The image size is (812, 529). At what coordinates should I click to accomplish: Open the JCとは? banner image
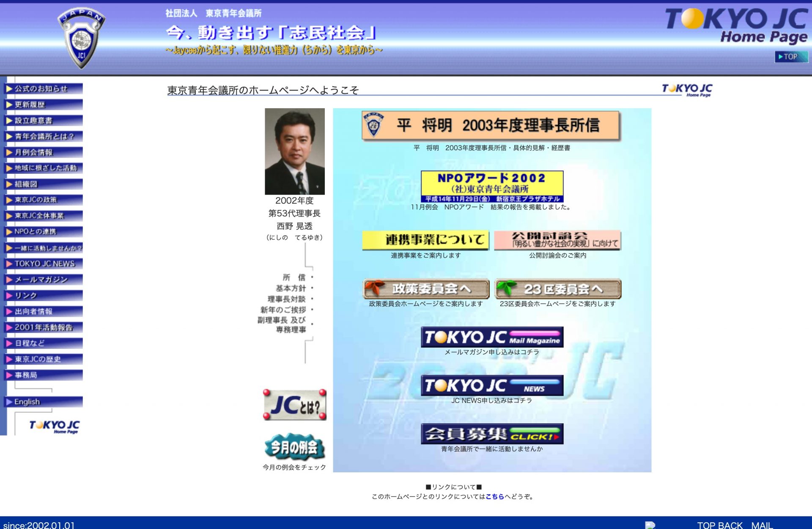pos(295,405)
